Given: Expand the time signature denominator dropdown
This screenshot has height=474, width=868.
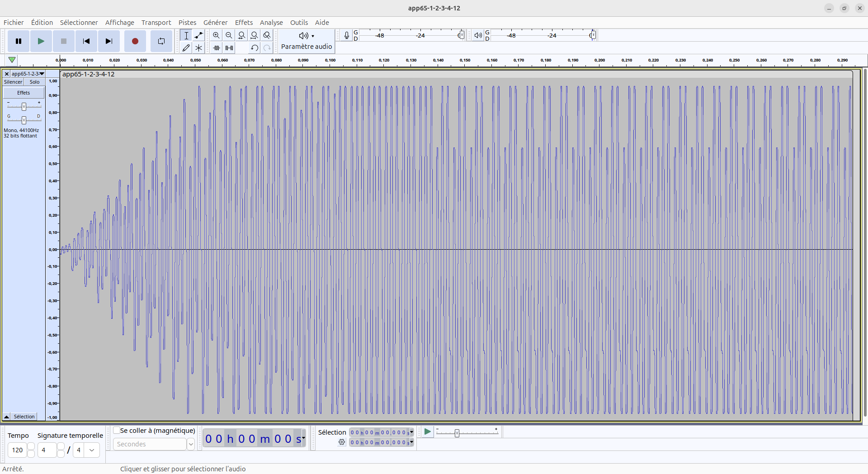Looking at the screenshot, I should [x=92, y=450].
